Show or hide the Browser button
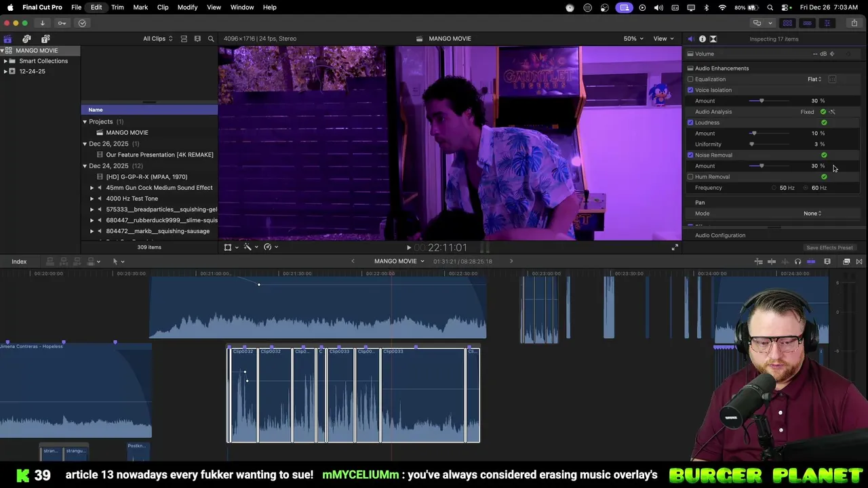 (x=787, y=23)
